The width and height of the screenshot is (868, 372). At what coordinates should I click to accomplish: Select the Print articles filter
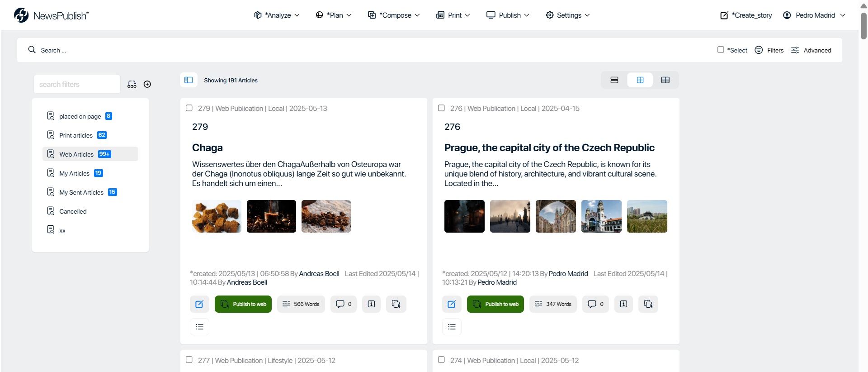point(90,135)
